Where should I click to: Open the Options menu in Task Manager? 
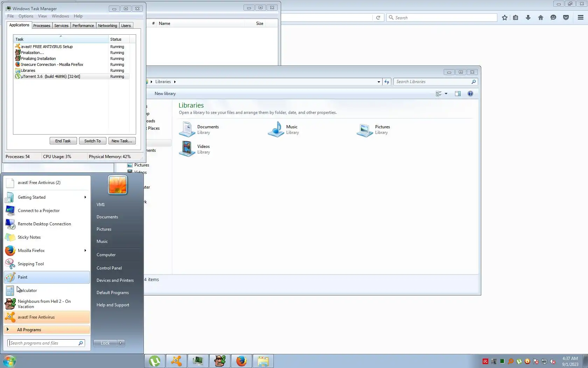point(26,16)
